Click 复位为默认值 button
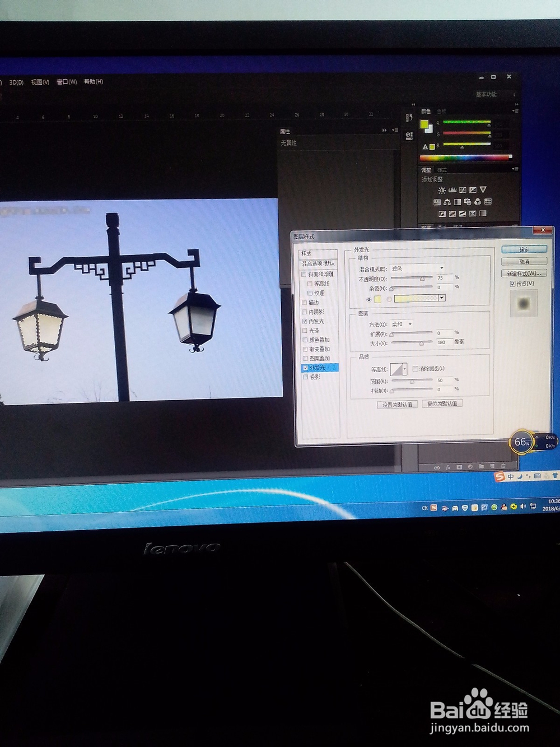This screenshot has height=747, width=560. [x=442, y=403]
